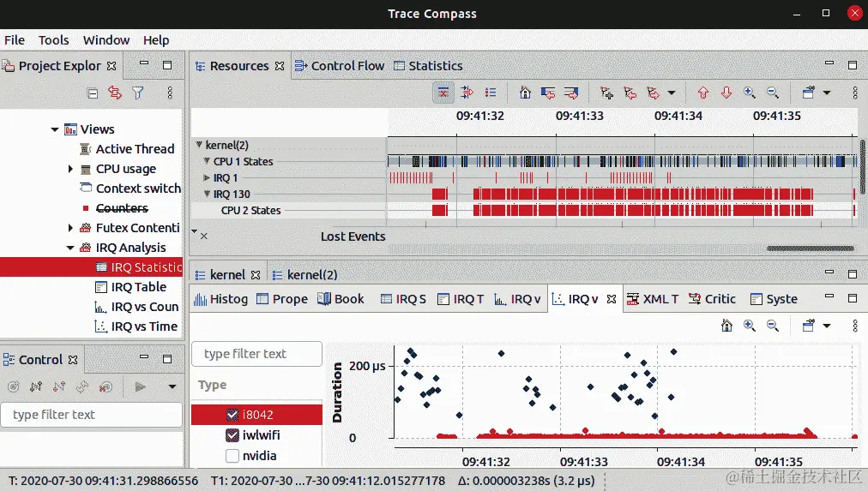The height and width of the screenshot is (491, 868).
Task: Minimize the Project Explorer panel
Action: tap(144, 63)
